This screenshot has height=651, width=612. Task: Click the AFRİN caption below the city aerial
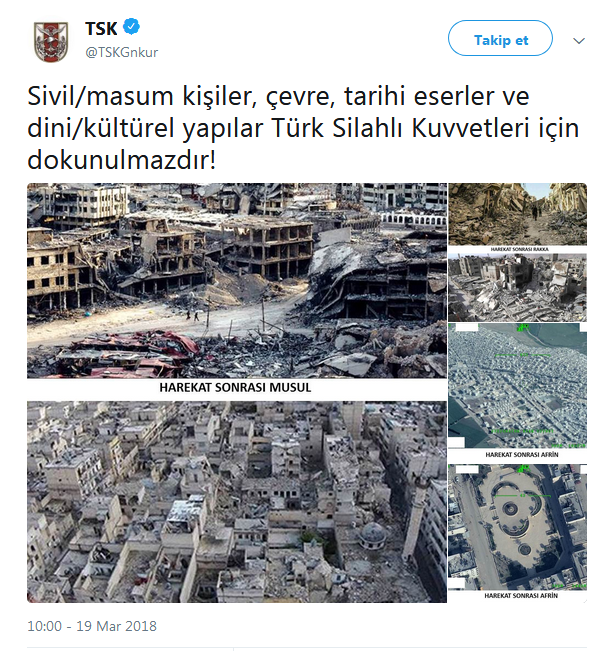[522, 455]
